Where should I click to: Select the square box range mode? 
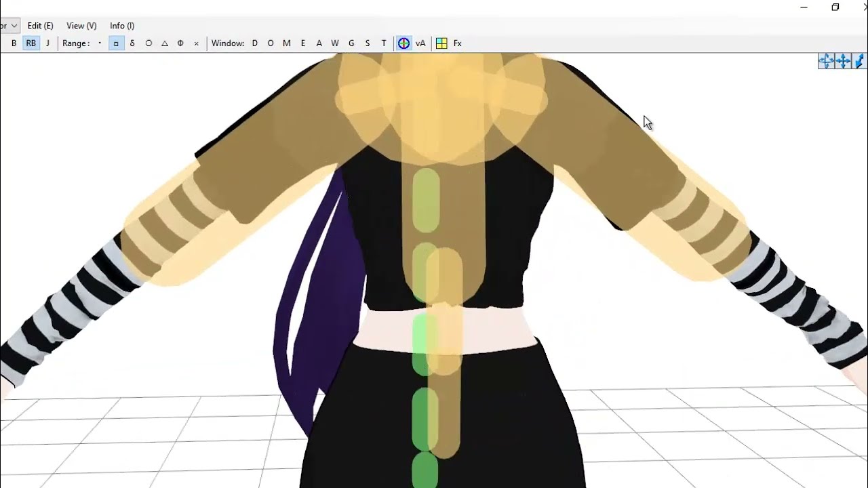coord(116,43)
